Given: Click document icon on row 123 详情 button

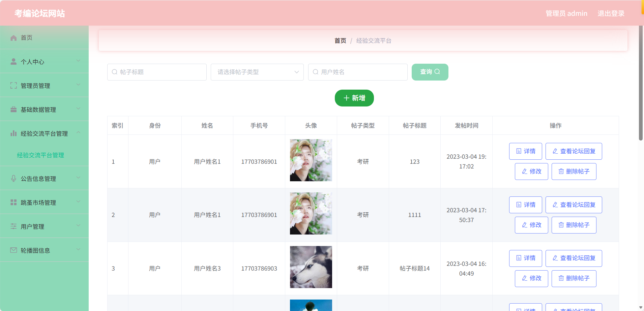Looking at the screenshot, I should click(519, 151).
